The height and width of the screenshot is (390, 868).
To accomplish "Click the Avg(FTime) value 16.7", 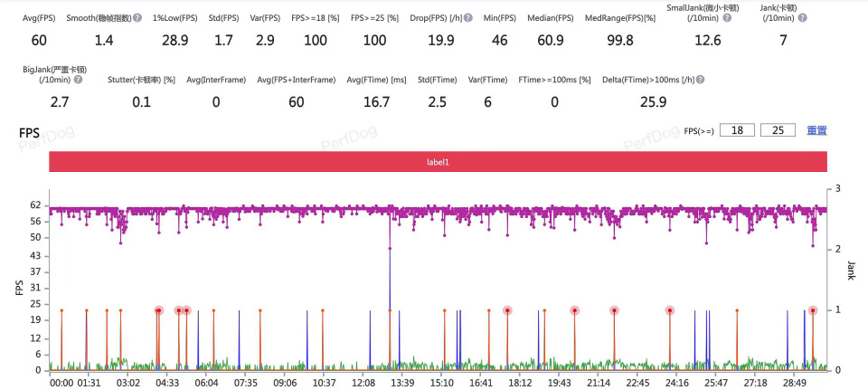I will (x=376, y=102).
